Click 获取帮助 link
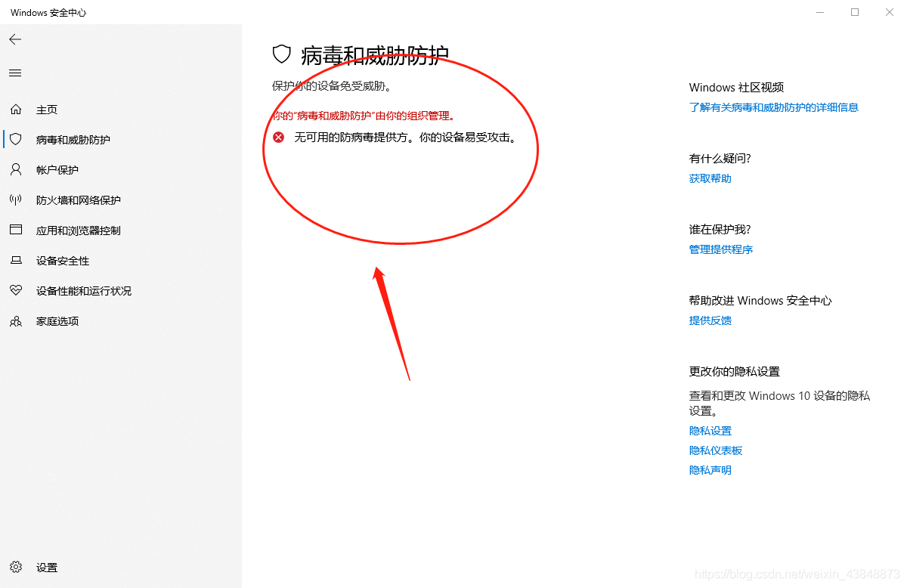 click(x=709, y=178)
